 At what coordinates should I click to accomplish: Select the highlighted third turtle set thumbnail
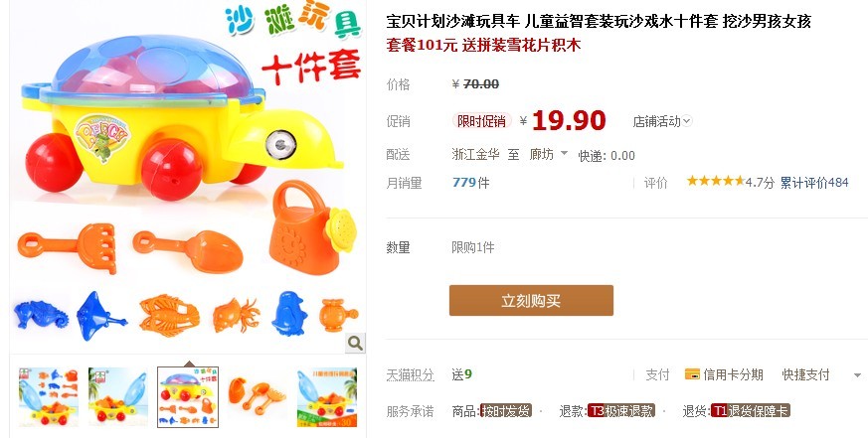pos(188,397)
